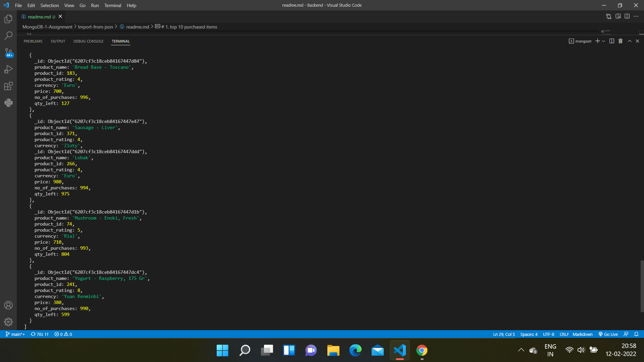Open the Search sidebar icon
This screenshot has width=644, height=362.
click(x=8, y=36)
